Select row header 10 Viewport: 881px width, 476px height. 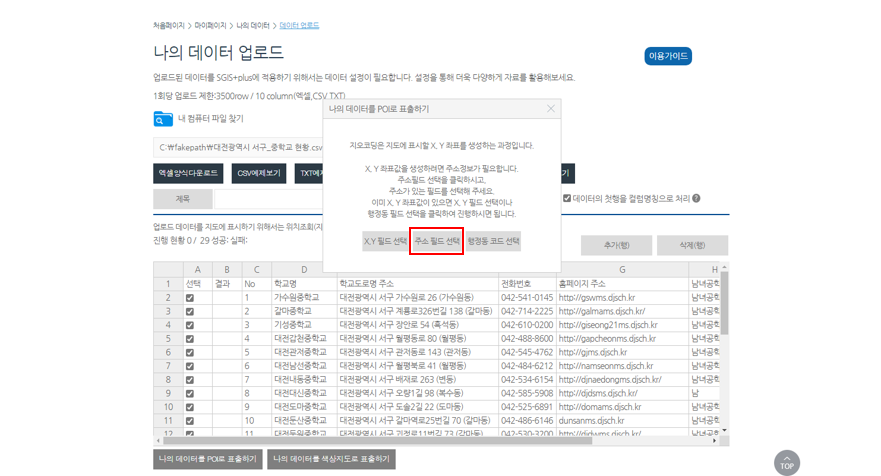167,407
